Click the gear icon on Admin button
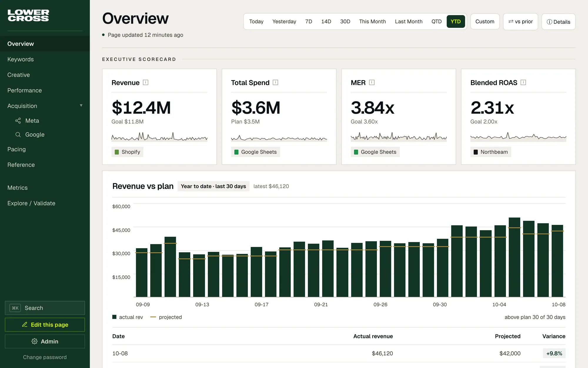The width and height of the screenshot is (588, 368). pyautogui.click(x=34, y=341)
